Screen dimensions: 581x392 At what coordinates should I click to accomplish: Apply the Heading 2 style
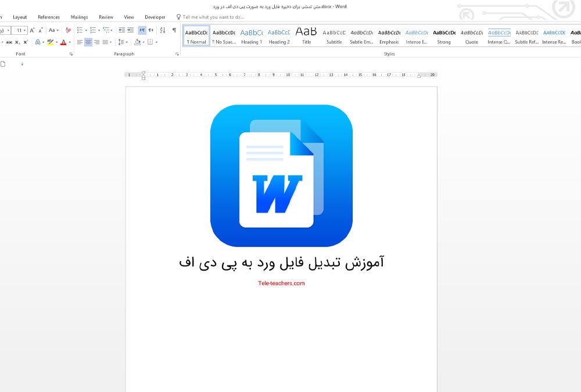click(279, 36)
